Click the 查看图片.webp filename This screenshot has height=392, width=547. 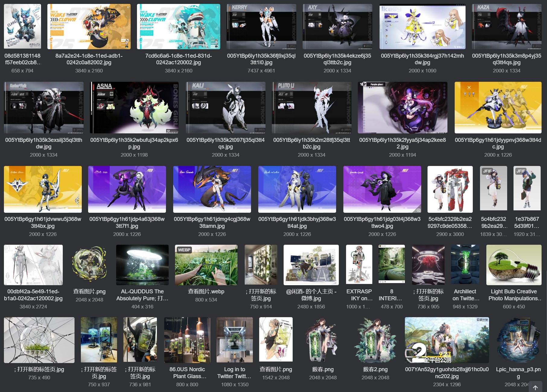tap(206, 292)
